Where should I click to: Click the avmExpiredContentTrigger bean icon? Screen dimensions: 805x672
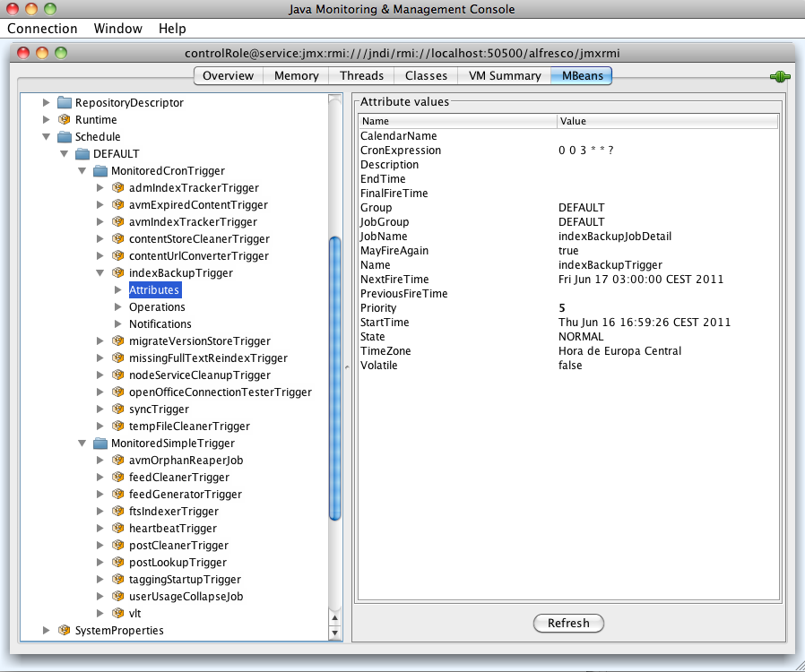118,204
